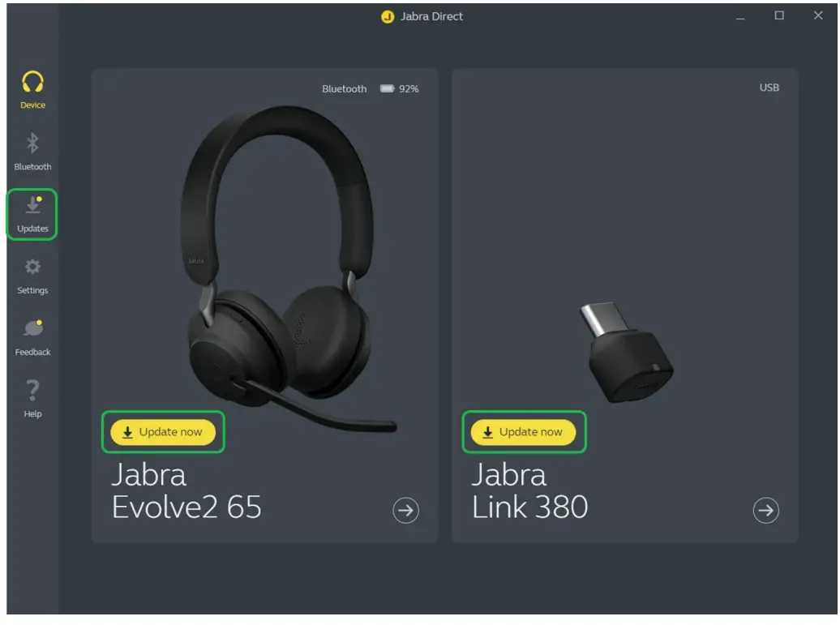Click the Bluetooth connection label on headset card

tap(344, 89)
